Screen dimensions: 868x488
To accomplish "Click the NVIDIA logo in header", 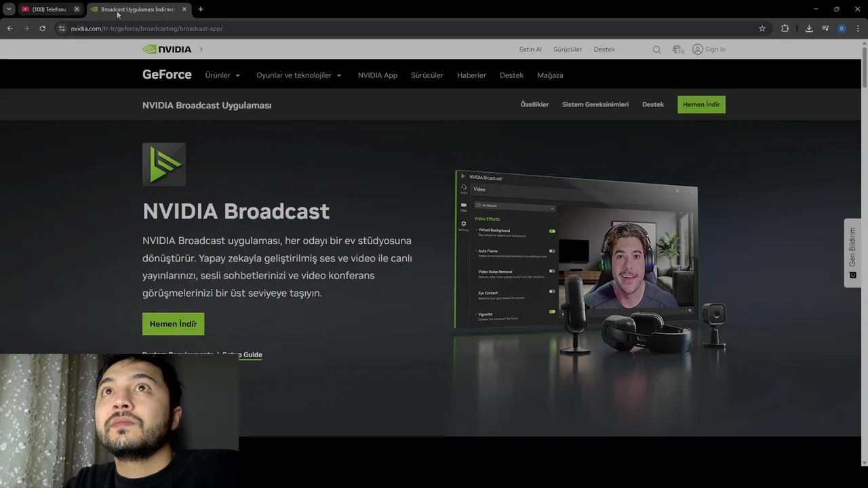I will pyautogui.click(x=167, y=49).
